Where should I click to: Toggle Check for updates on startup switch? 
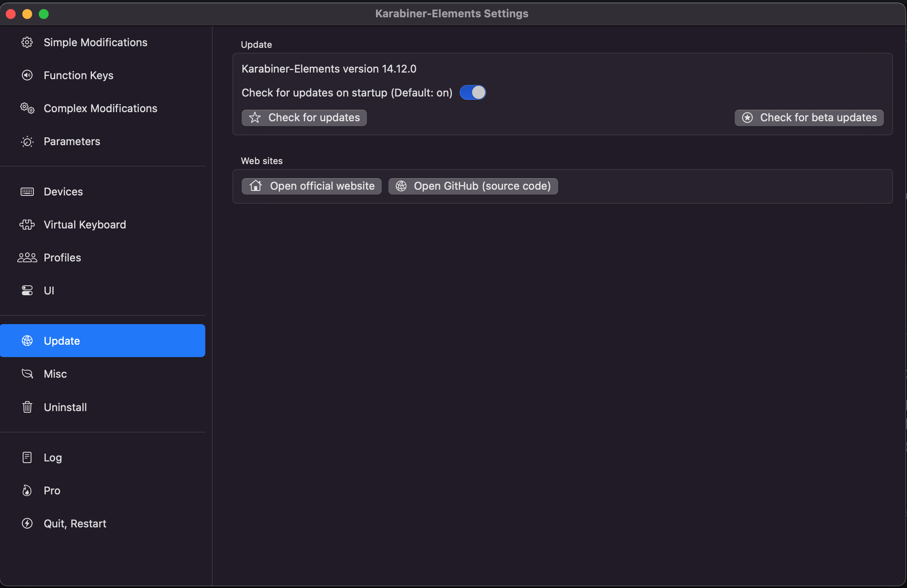pyautogui.click(x=473, y=93)
